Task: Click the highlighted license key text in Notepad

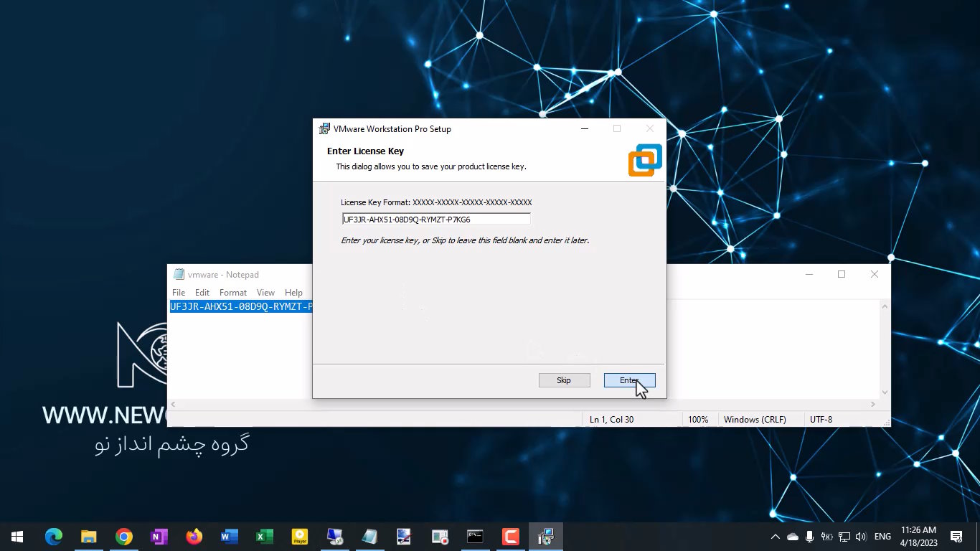Action: [241, 306]
